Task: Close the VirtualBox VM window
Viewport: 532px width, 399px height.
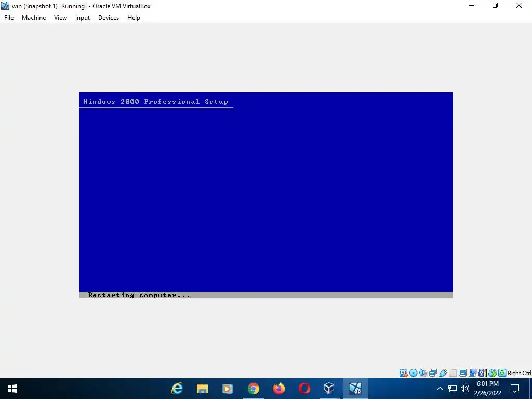Action: click(x=519, y=5)
